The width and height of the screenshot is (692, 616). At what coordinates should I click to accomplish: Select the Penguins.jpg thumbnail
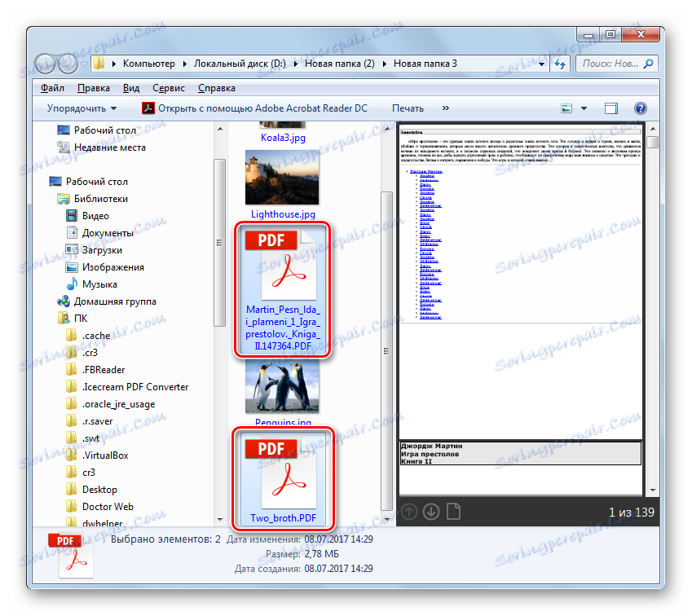tap(282, 387)
